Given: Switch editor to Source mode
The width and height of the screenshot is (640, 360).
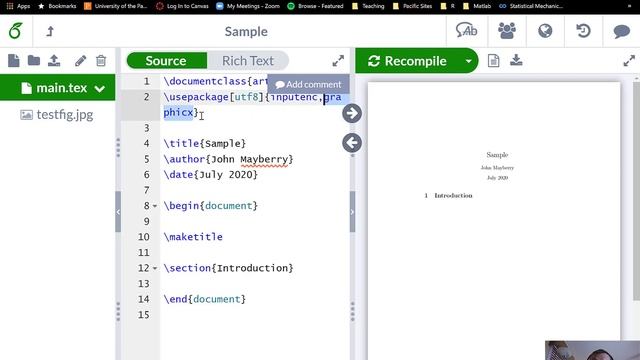Looking at the screenshot, I should pos(166,61).
